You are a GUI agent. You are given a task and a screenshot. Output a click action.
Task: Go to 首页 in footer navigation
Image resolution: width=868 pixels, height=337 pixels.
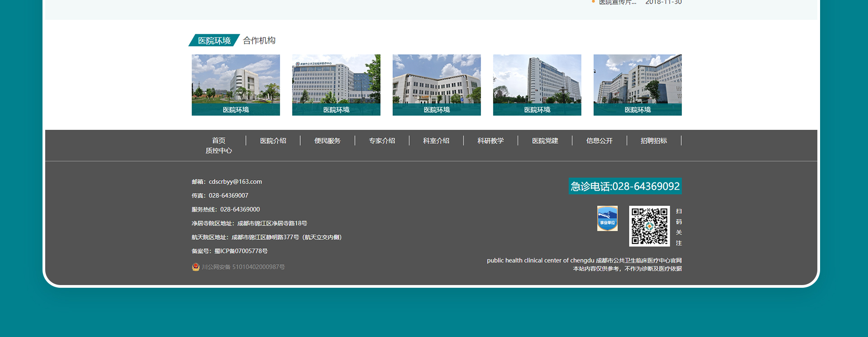(219, 140)
